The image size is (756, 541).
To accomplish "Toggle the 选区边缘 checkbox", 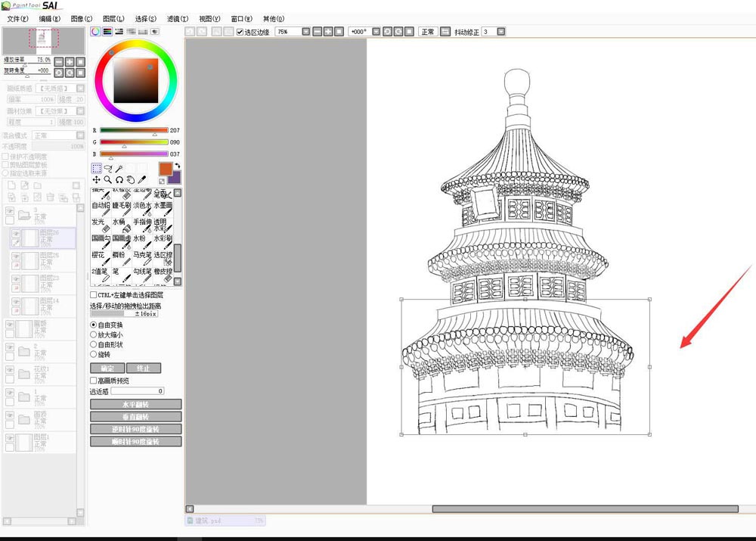I will tap(240, 32).
